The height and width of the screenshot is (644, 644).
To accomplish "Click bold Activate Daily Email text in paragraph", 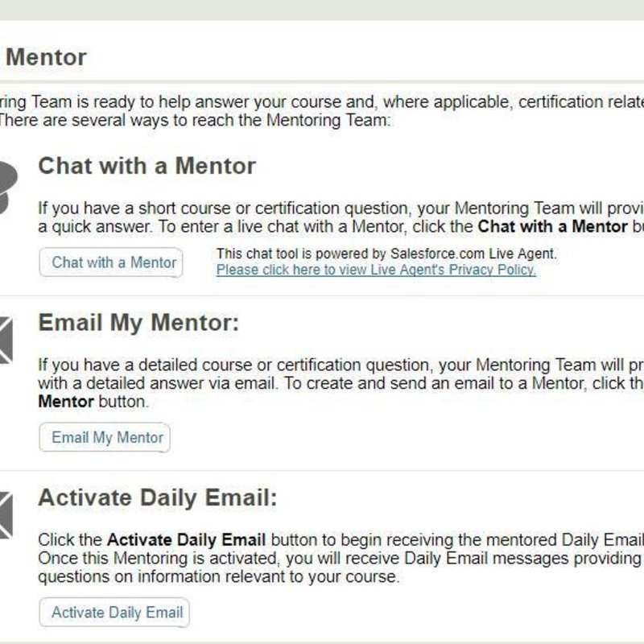I will pyautogui.click(x=187, y=539).
